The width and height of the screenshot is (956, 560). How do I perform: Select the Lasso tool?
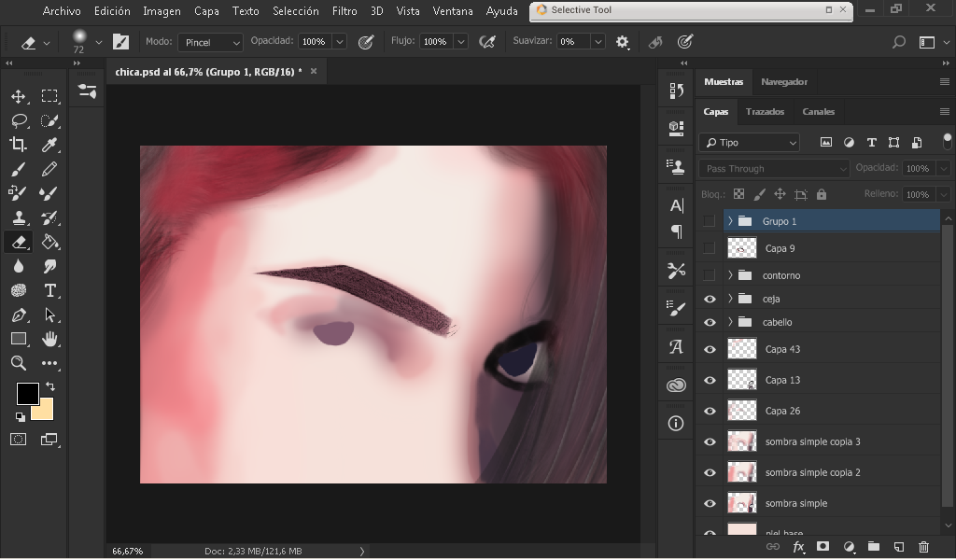click(x=18, y=120)
